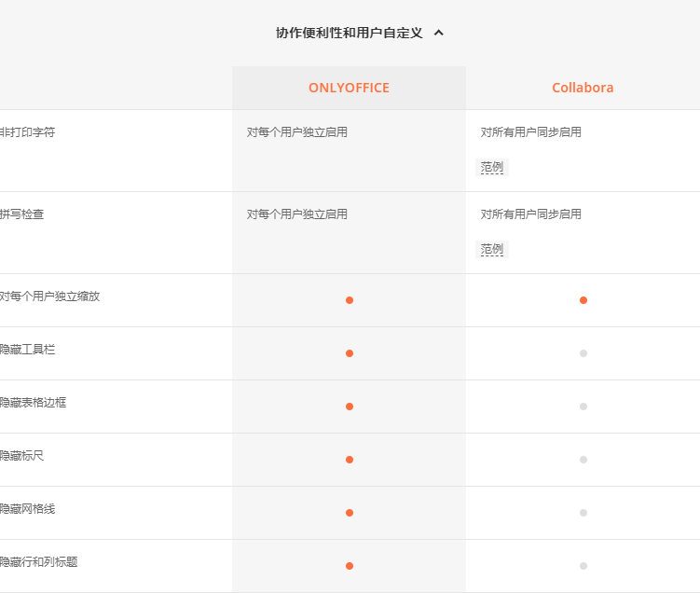Click the 非打印字符 row label
This screenshot has width=700, height=593.
click(x=27, y=132)
